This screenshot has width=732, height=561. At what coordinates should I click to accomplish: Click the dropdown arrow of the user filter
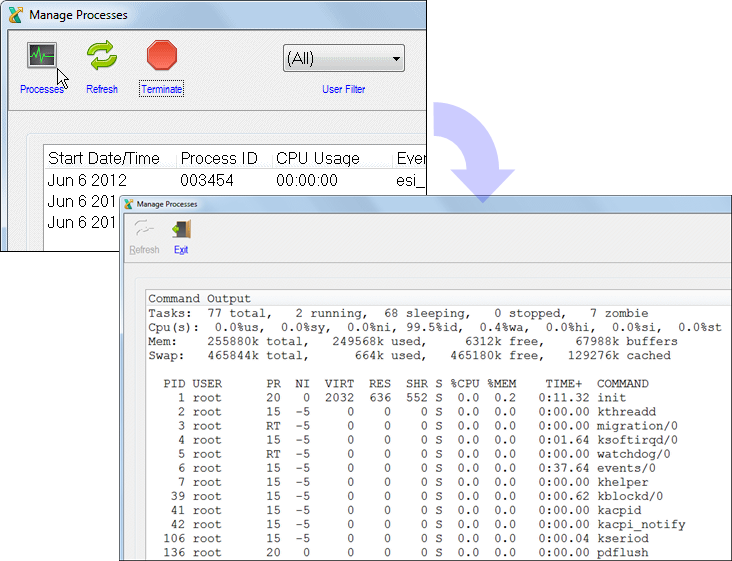(396, 59)
